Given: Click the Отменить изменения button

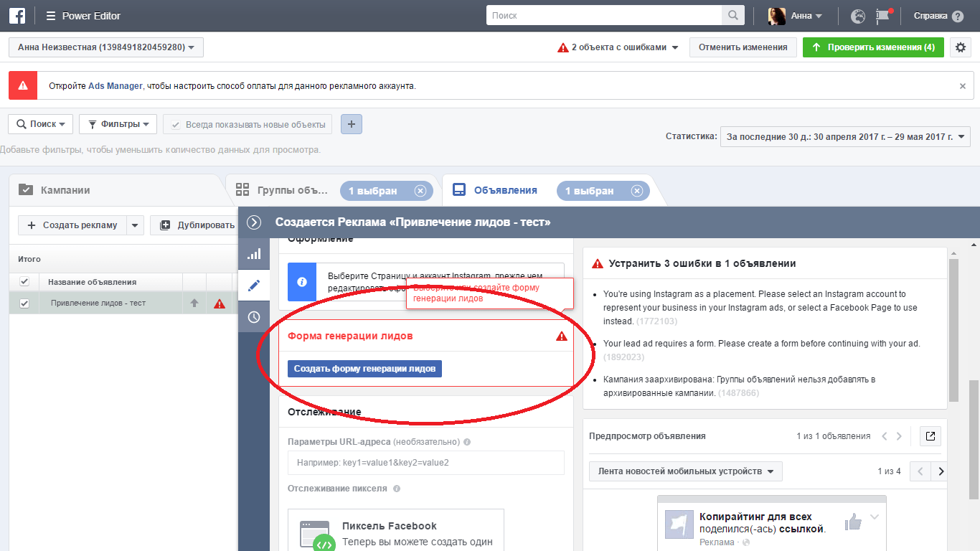Looking at the screenshot, I should click(x=743, y=47).
